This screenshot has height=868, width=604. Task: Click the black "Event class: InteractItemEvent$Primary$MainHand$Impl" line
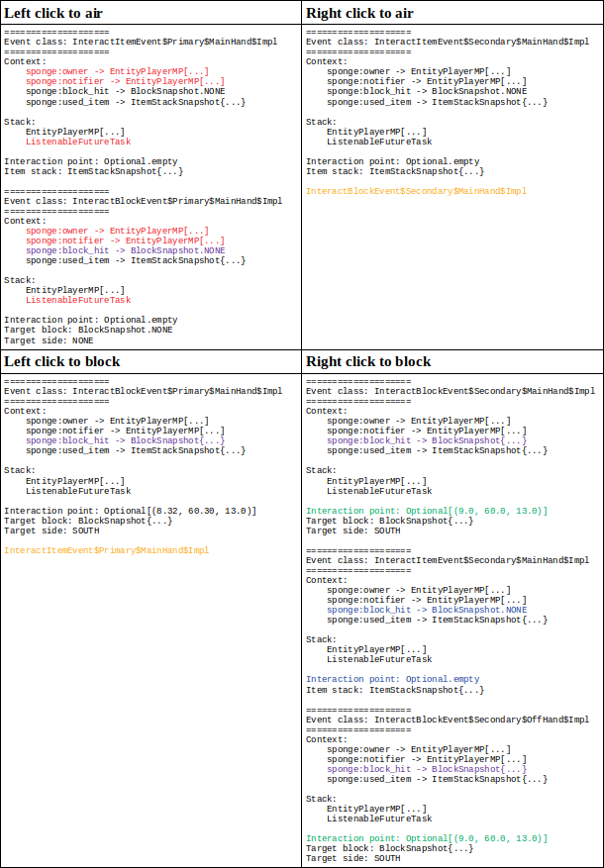[x=141, y=42]
